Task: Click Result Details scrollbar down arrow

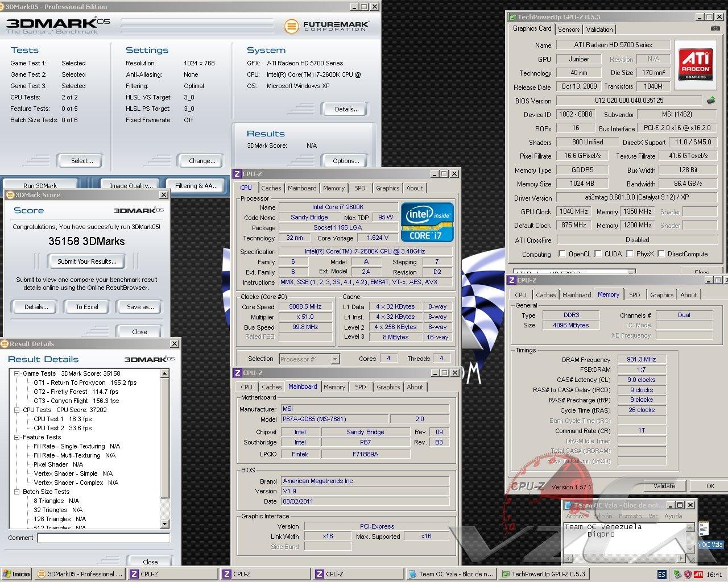Action: (x=165, y=524)
